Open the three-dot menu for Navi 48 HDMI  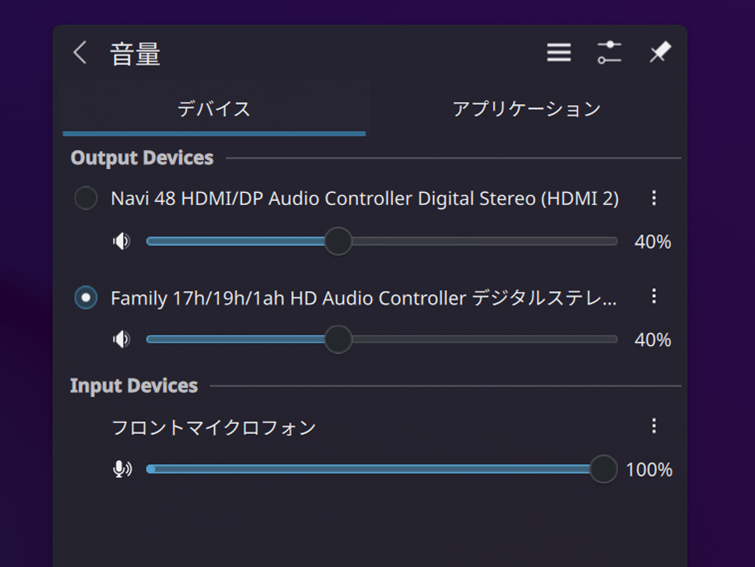pos(654,198)
